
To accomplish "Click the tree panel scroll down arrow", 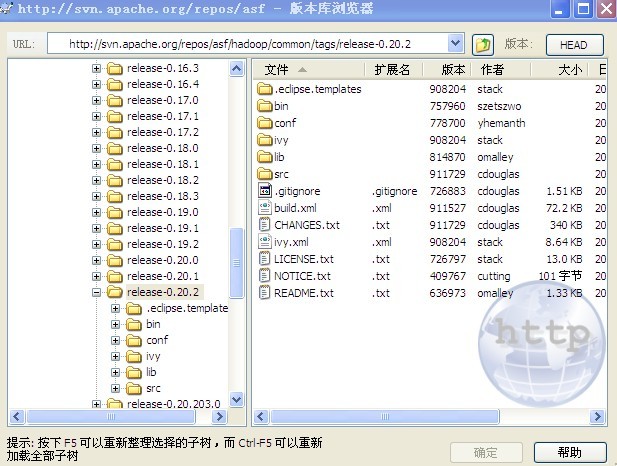I will (x=236, y=400).
